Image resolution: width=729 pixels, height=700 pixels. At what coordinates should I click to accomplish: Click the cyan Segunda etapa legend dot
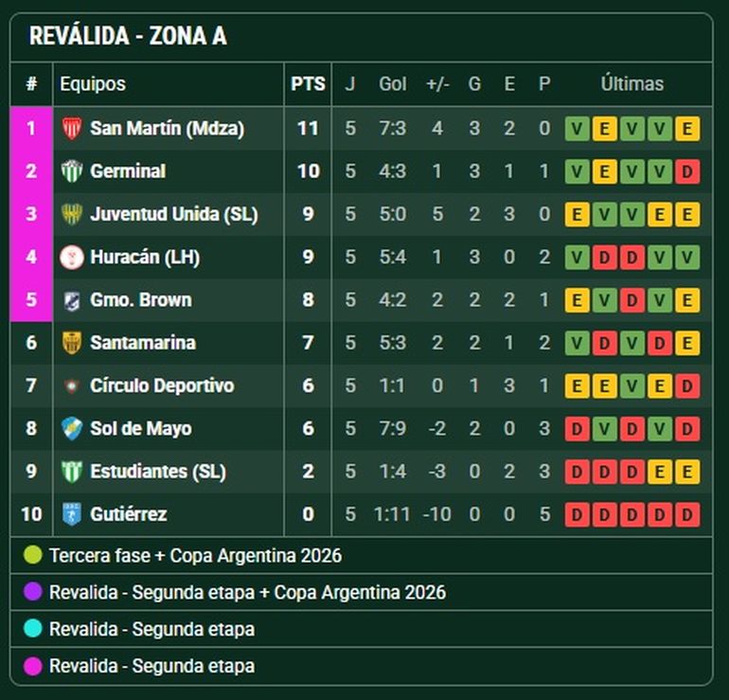point(33,629)
